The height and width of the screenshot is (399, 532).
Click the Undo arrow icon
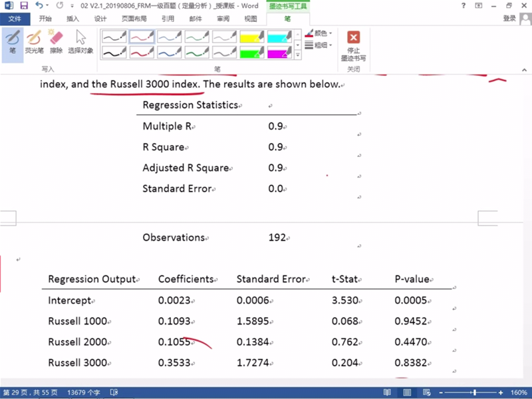coord(39,5)
